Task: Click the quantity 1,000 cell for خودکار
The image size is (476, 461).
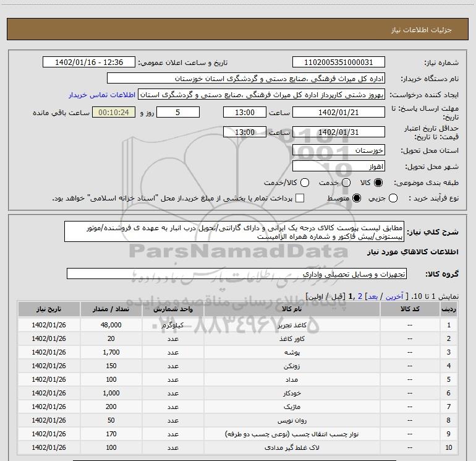Action: click(111, 393)
